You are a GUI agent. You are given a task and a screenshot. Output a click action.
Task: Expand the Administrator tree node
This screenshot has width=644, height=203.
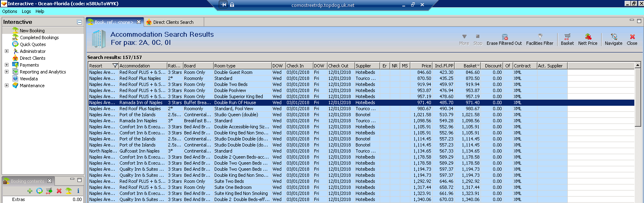[x=6, y=51]
